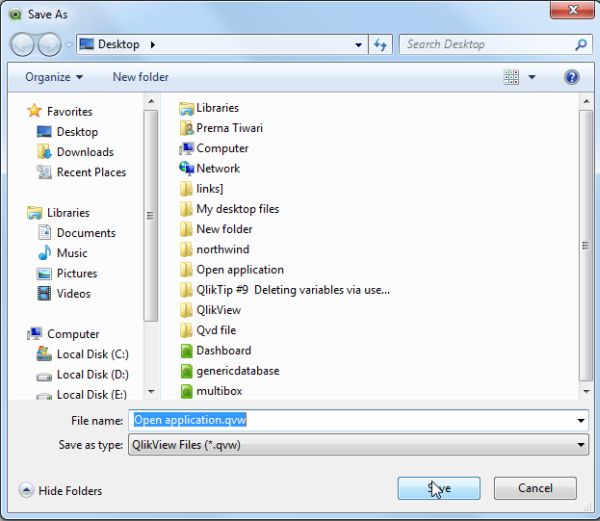This screenshot has width=600, height=521.
Task: Click the Dashboard QlikView file icon
Action: pyautogui.click(x=186, y=351)
